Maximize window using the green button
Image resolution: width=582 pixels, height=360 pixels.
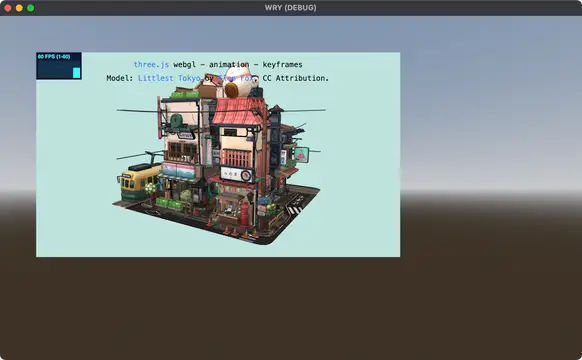pos(31,8)
